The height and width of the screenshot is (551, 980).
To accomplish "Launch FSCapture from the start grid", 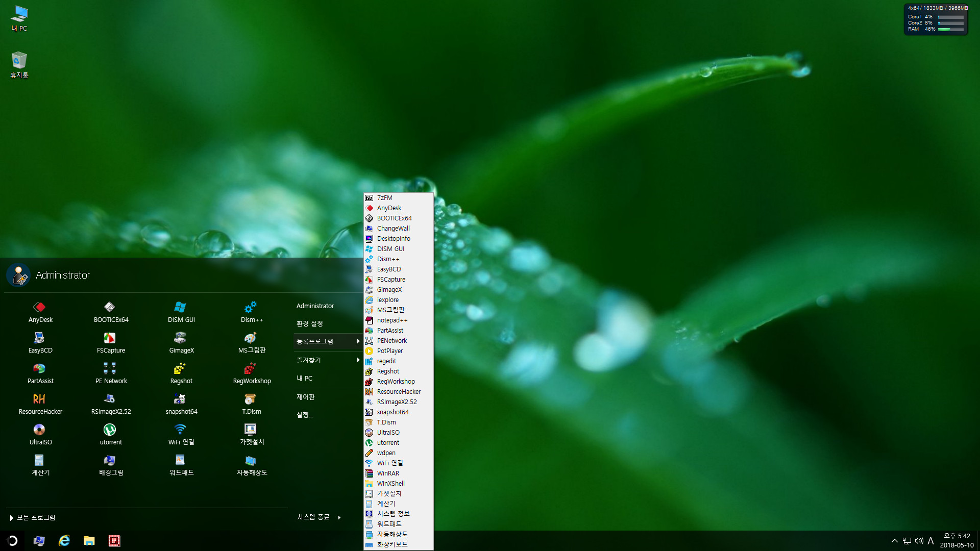I will click(x=111, y=343).
